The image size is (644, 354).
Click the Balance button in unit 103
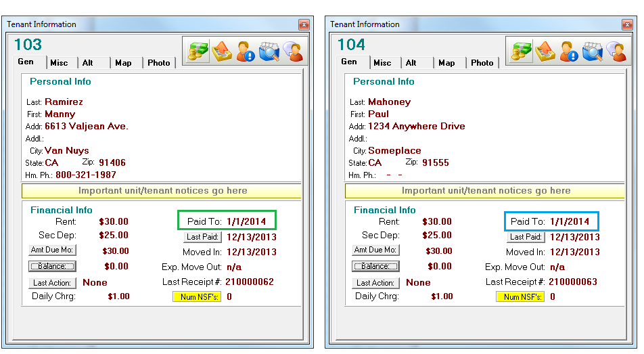52,267
